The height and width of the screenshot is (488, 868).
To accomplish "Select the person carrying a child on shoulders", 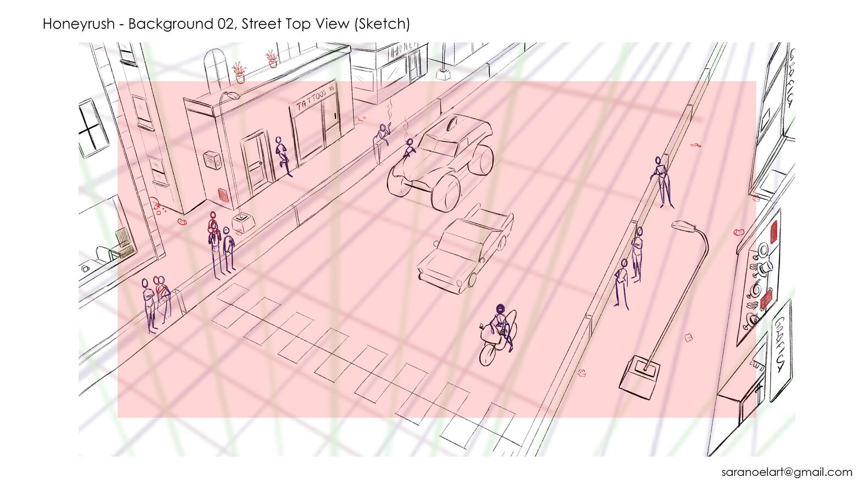I will pos(214,242).
